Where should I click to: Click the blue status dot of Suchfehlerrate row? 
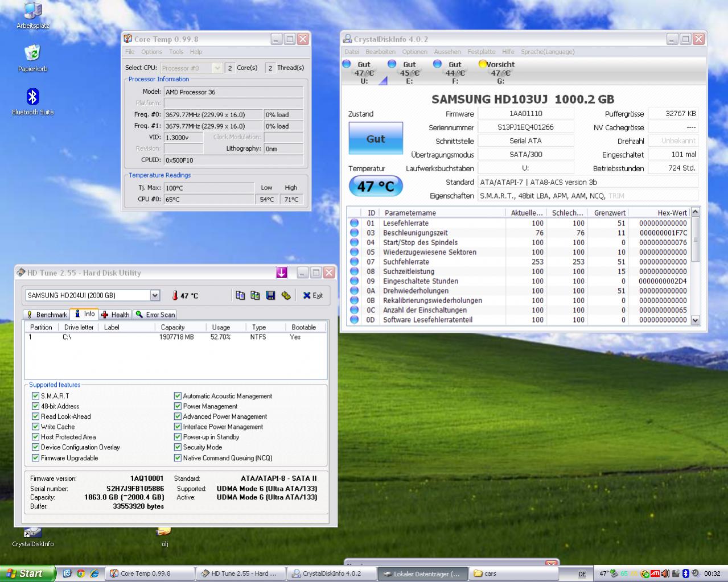[x=354, y=262]
